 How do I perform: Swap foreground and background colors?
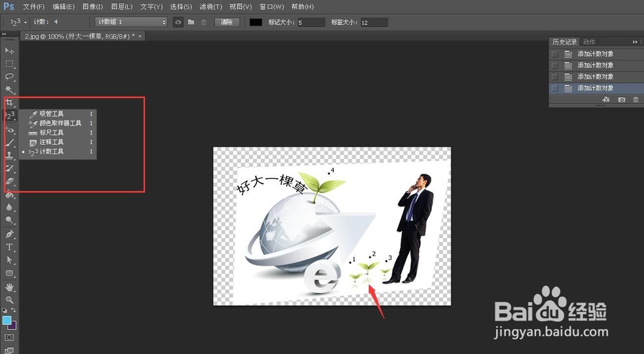coord(14,310)
